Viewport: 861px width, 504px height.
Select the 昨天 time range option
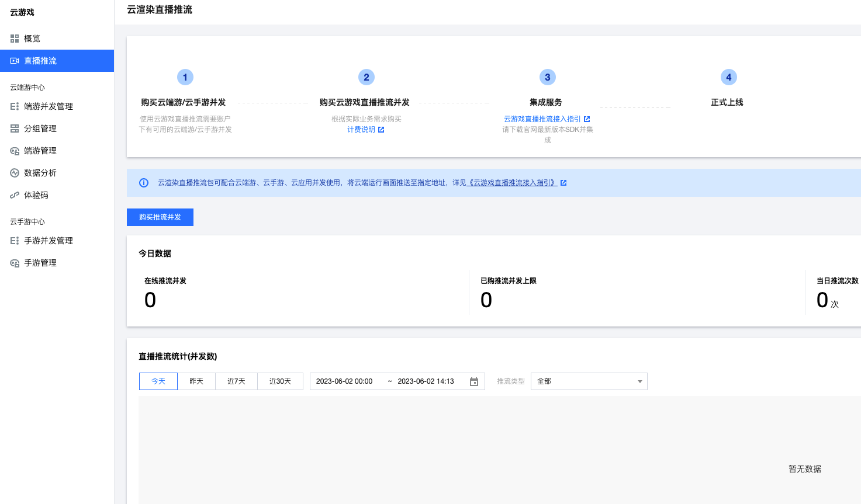pos(196,381)
